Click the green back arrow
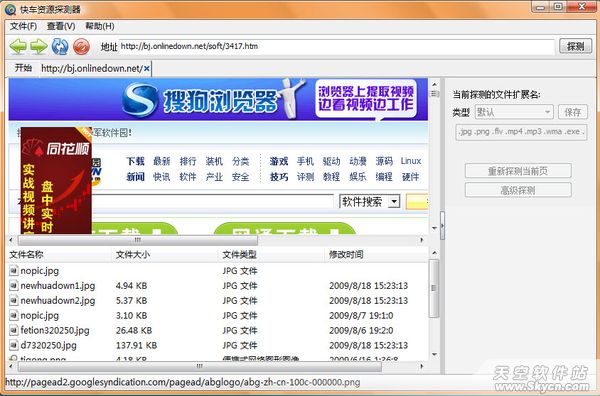This screenshot has height=396, width=600. [x=18, y=47]
